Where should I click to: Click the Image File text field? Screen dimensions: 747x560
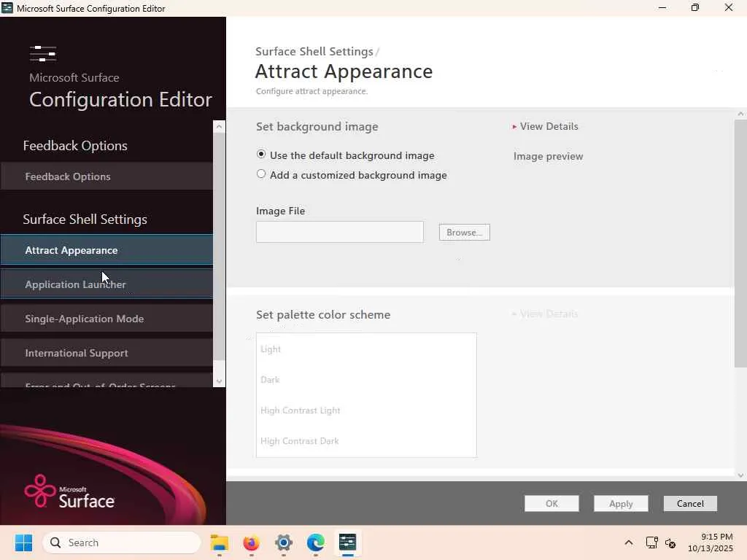tap(340, 232)
